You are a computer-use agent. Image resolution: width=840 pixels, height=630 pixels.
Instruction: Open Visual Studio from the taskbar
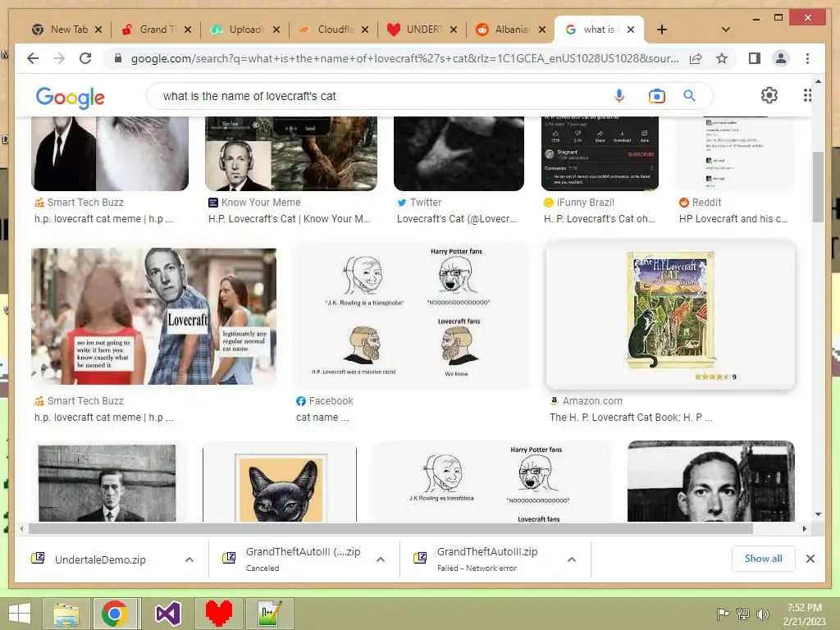click(x=167, y=614)
